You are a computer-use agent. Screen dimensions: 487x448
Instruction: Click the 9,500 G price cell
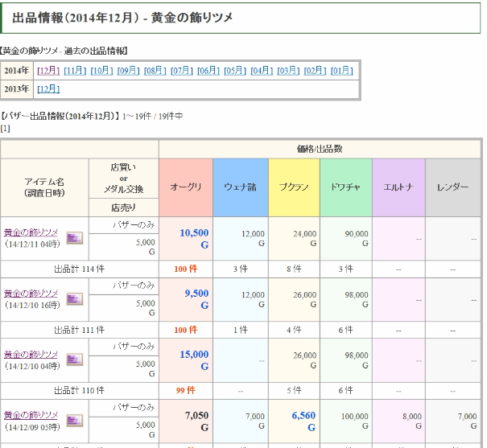(x=186, y=299)
